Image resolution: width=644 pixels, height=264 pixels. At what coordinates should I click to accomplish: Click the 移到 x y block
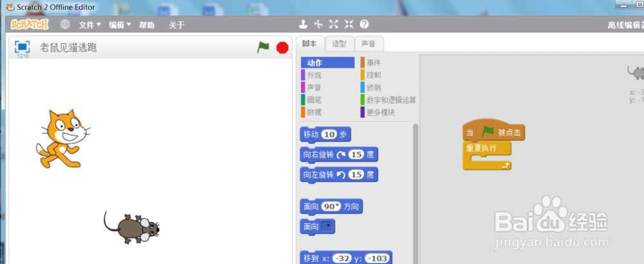pos(346,259)
